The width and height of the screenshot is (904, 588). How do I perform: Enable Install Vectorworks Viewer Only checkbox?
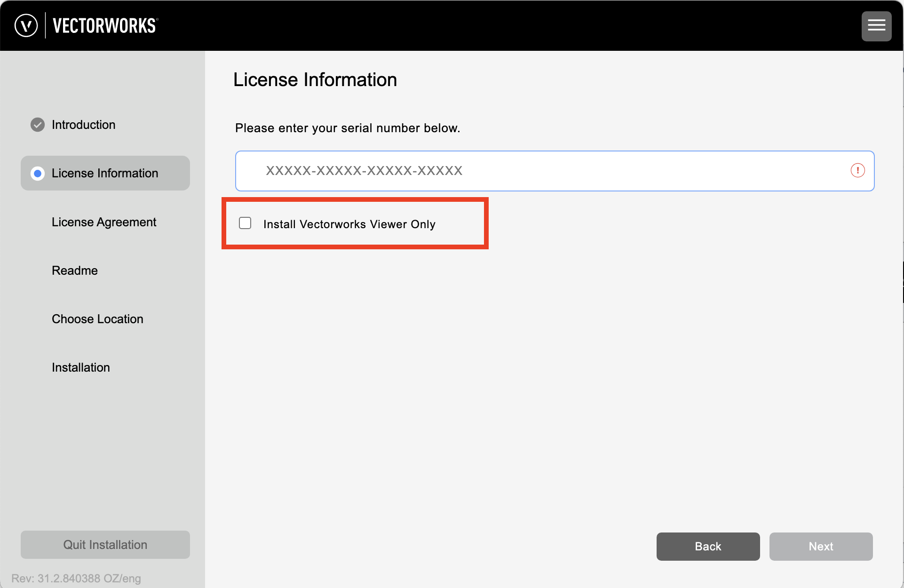pos(245,223)
